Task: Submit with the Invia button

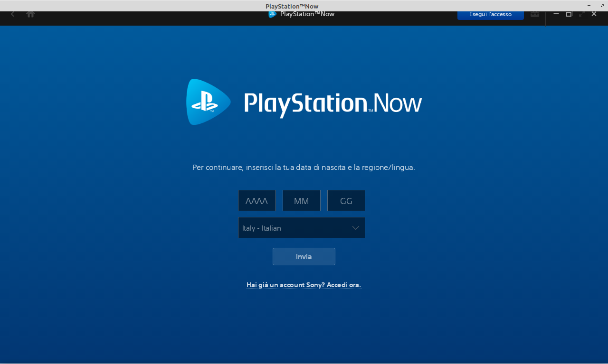Action: point(304,257)
